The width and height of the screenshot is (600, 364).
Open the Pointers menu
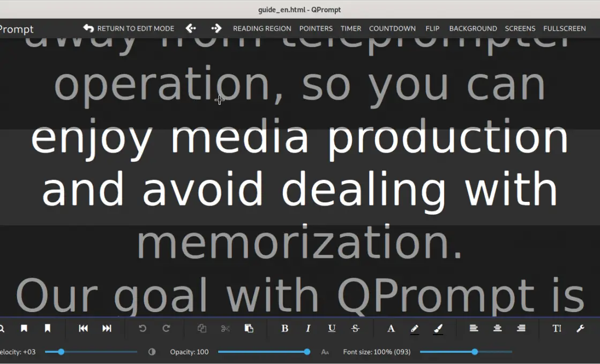click(316, 29)
